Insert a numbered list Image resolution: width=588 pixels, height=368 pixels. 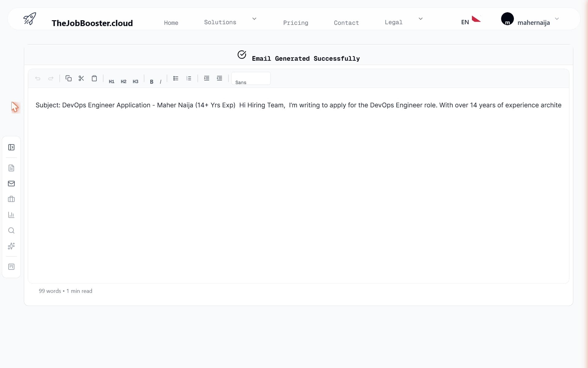point(189,79)
